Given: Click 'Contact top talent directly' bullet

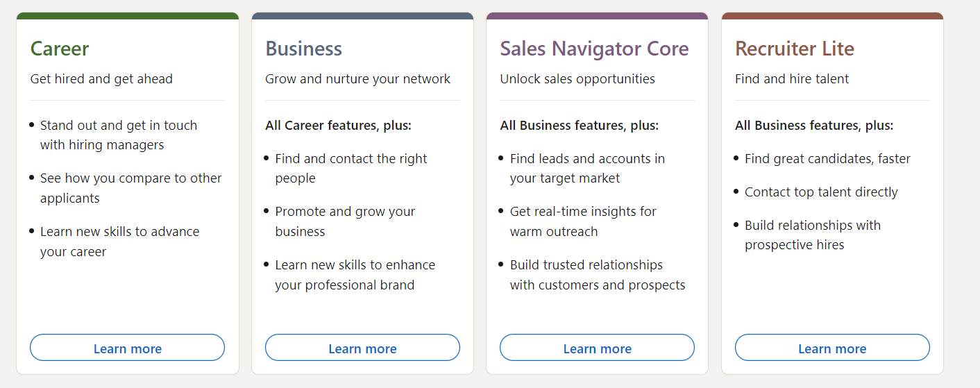Looking at the screenshot, I should tap(821, 192).
